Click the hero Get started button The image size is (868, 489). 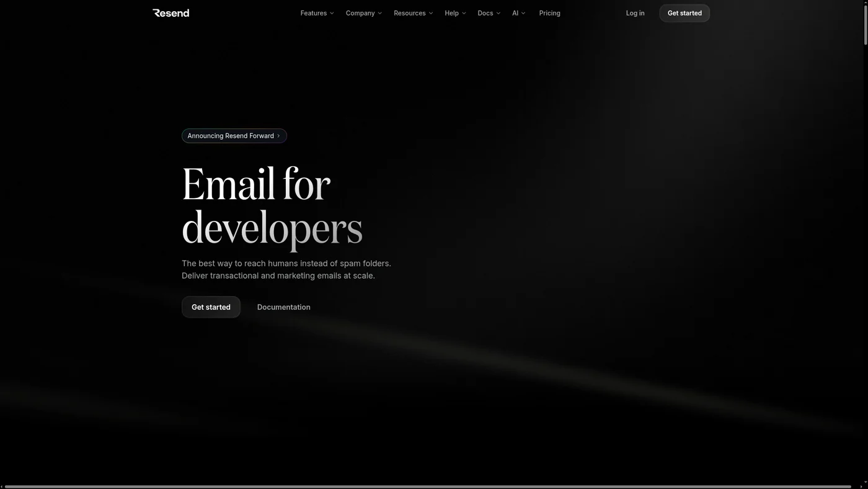point(211,307)
